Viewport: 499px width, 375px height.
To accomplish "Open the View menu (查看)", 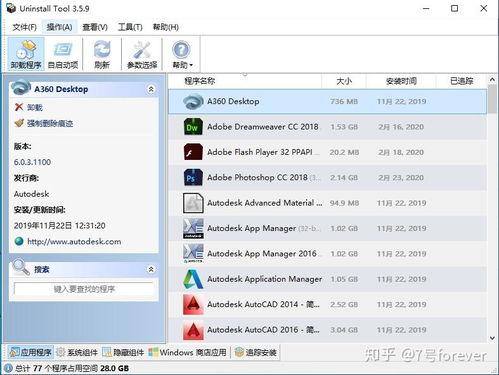I will click(x=95, y=27).
